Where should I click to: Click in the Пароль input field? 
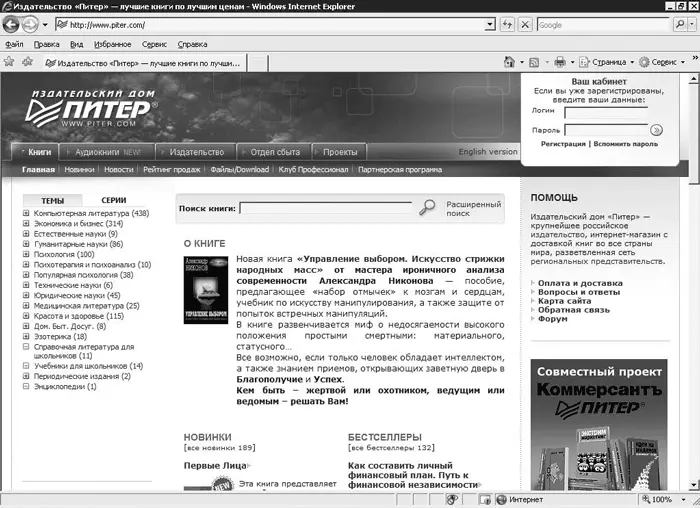(x=606, y=130)
